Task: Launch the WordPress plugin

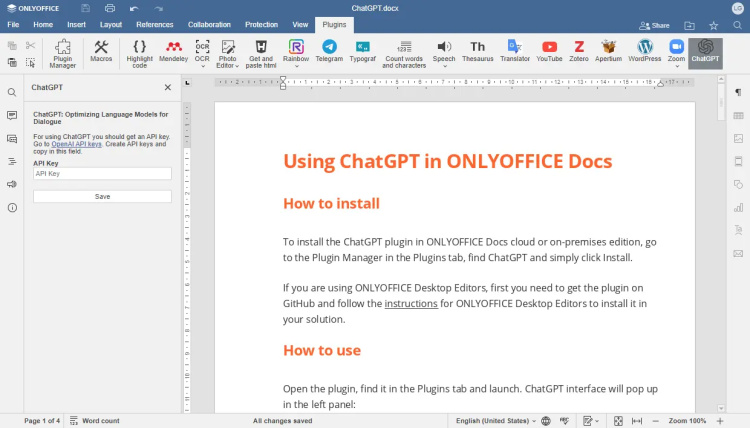Action: [x=645, y=51]
